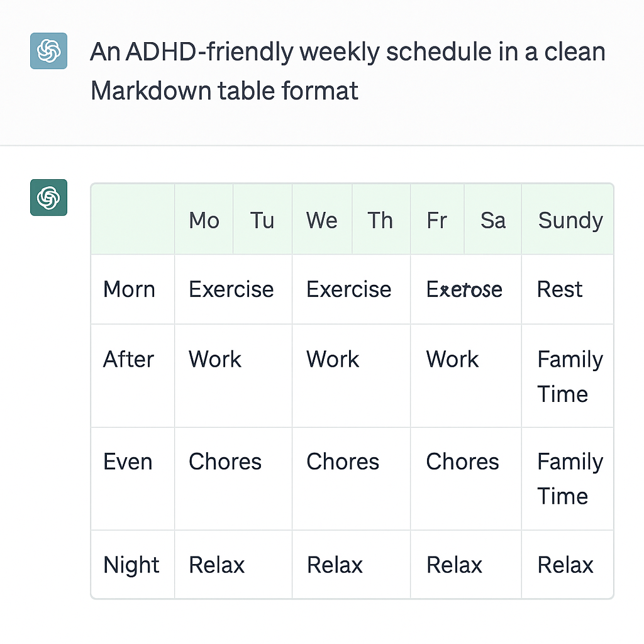The height and width of the screenshot is (644, 644).
Task: Select the Chores cell below We and Th
Action: 343,462
